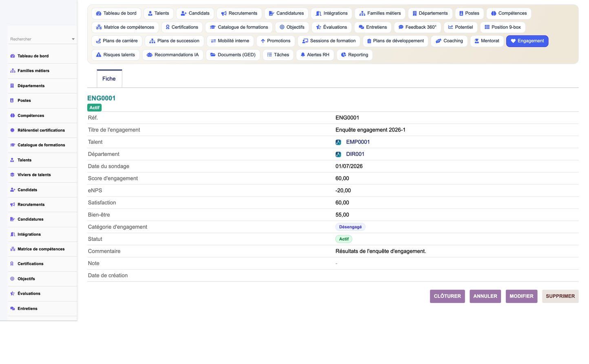Click the heart icon on Engagement tab
Viewport: 589px width, 364px height.
[513, 41]
